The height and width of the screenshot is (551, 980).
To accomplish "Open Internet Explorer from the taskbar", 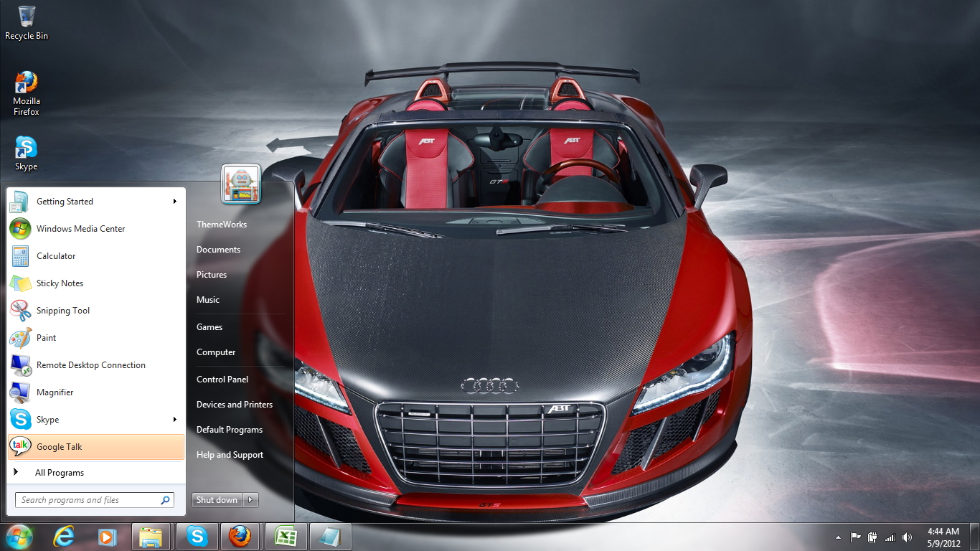I will click(x=64, y=537).
